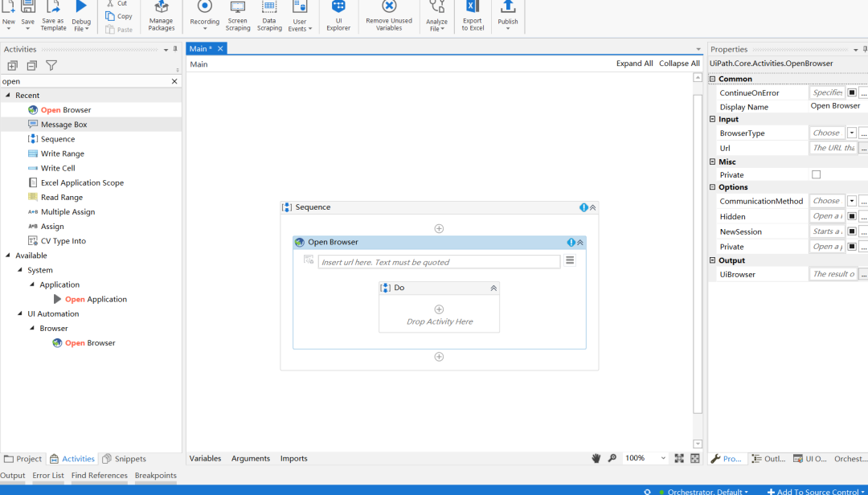868x495 pixels.
Task: Click the url input field
Action: (439, 262)
